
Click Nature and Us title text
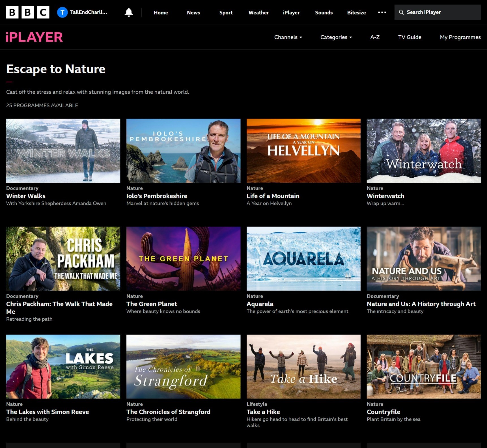pyautogui.click(x=421, y=304)
